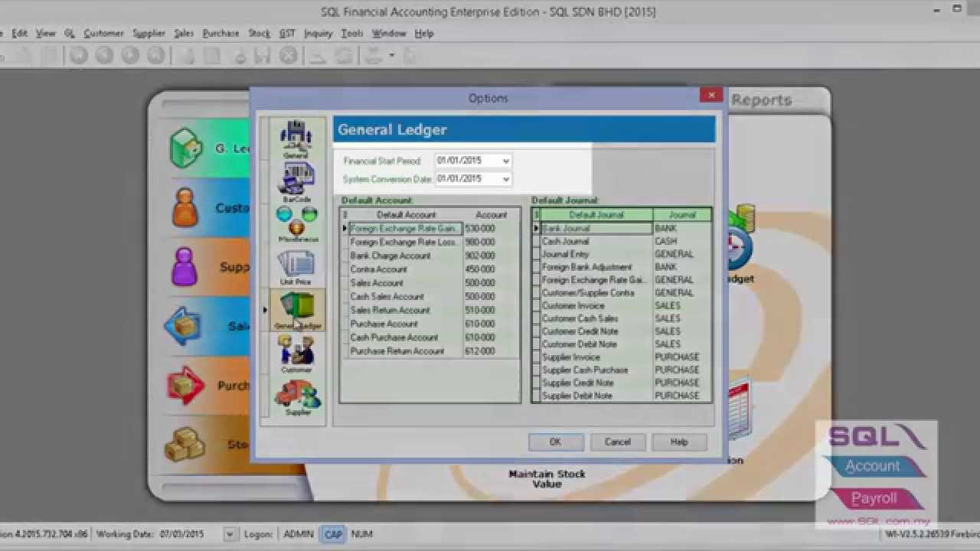The image size is (980, 551).
Task: Click the Journal column header
Action: click(x=682, y=215)
